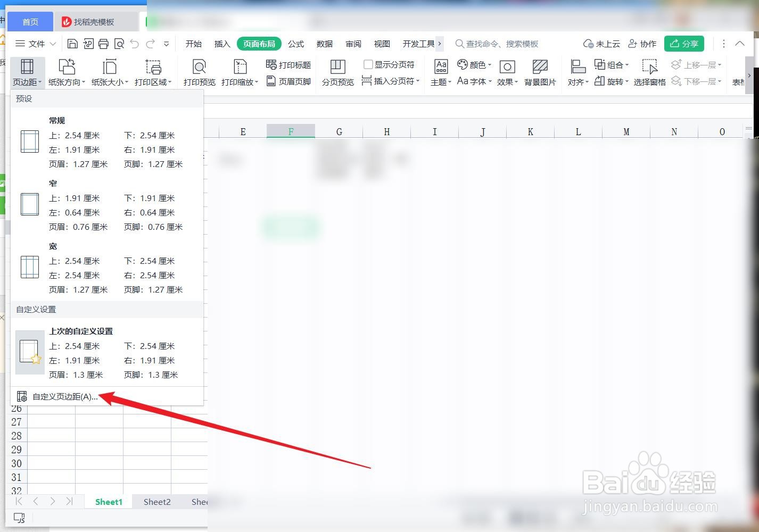Open the 纸张方向 orientation dropdown
Screen dimensions: 759x532
click(x=67, y=72)
